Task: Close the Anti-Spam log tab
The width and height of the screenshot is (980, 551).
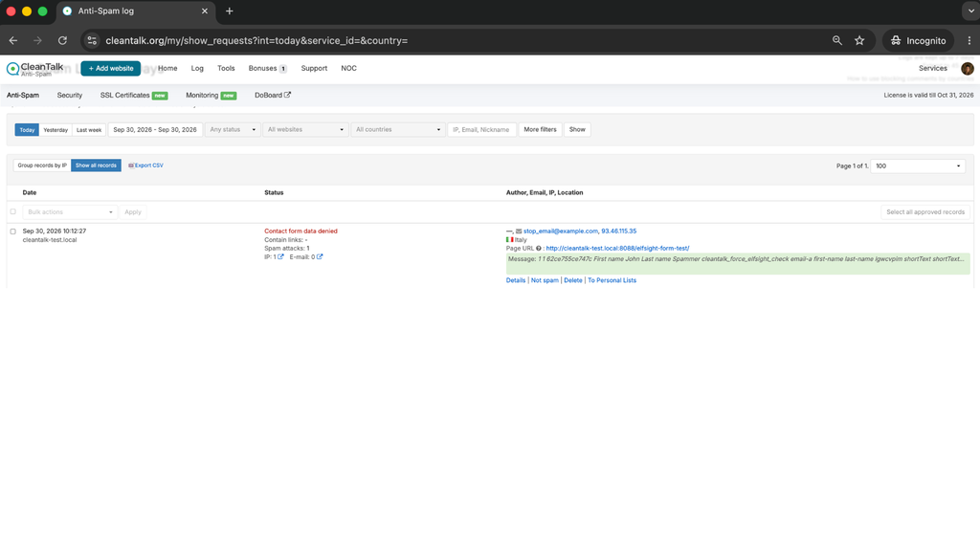Action: tap(205, 11)
